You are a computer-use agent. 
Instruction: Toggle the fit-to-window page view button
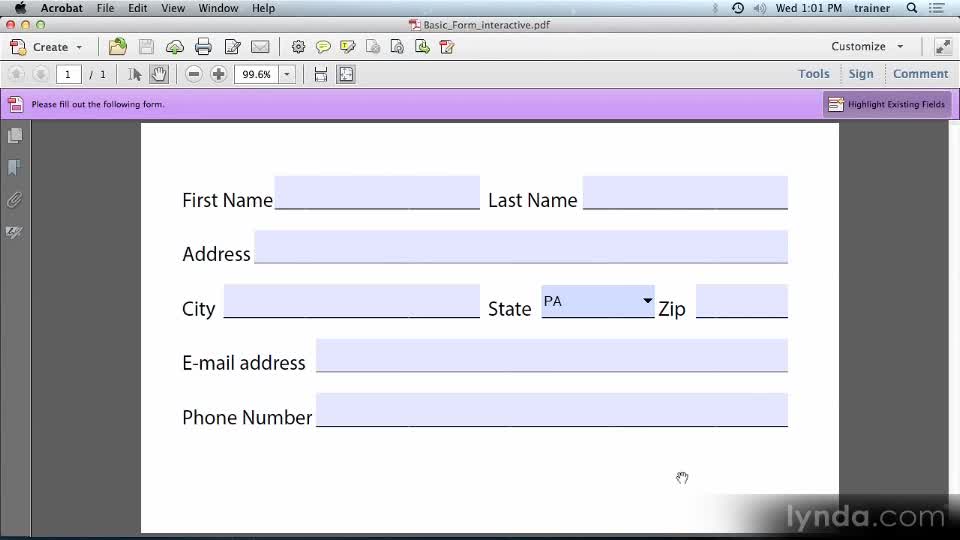click(346, 74)
